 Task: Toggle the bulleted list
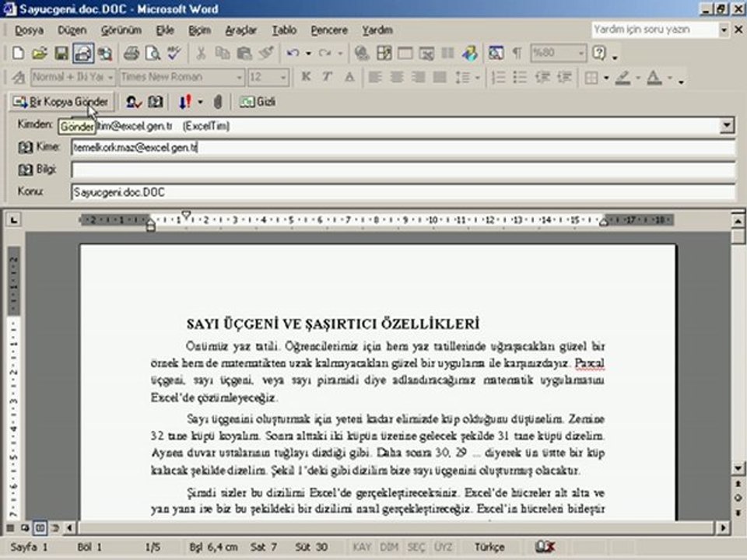(x=521, y=77)
